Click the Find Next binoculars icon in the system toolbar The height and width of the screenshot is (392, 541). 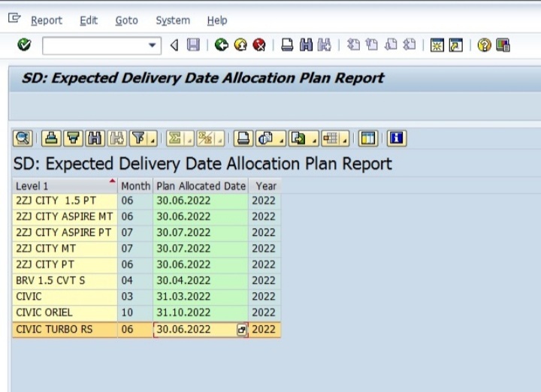coord(325,45)
